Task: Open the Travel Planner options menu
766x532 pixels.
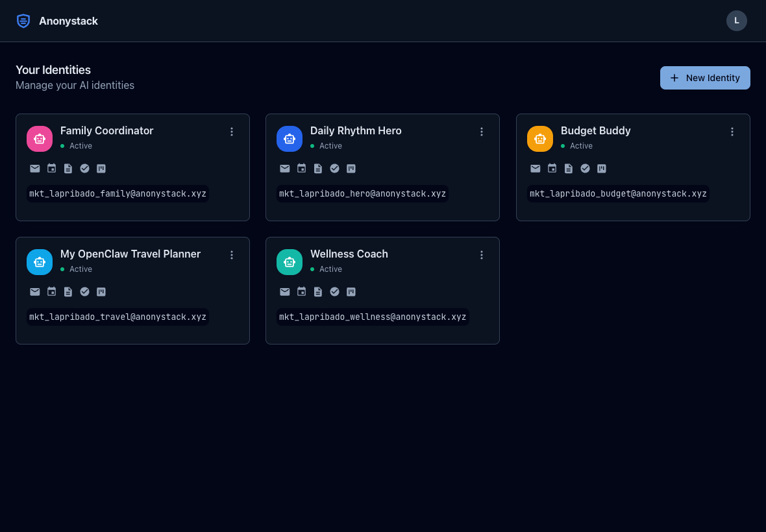Action: pyautogui.click(x=232, y=255)
